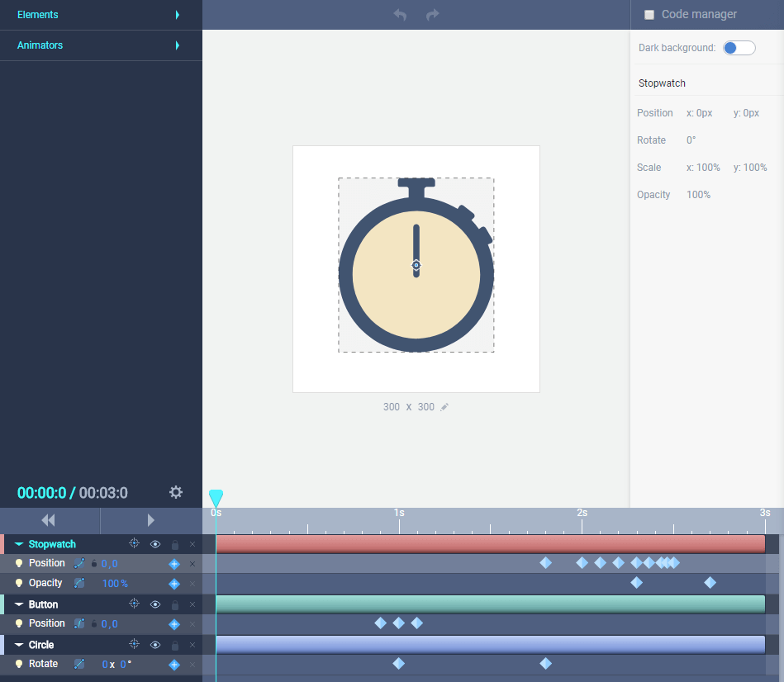
Task: Click the redo arrow at the top
Action: pyautogui.click(x=432, y=14)
